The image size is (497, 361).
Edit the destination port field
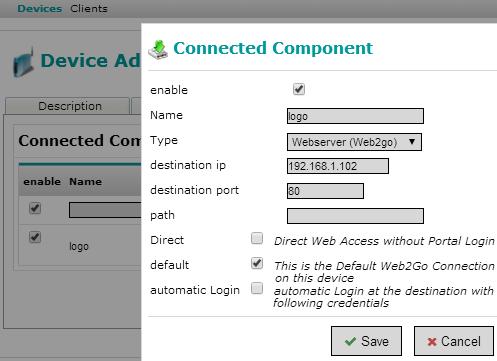pos(325,191)
